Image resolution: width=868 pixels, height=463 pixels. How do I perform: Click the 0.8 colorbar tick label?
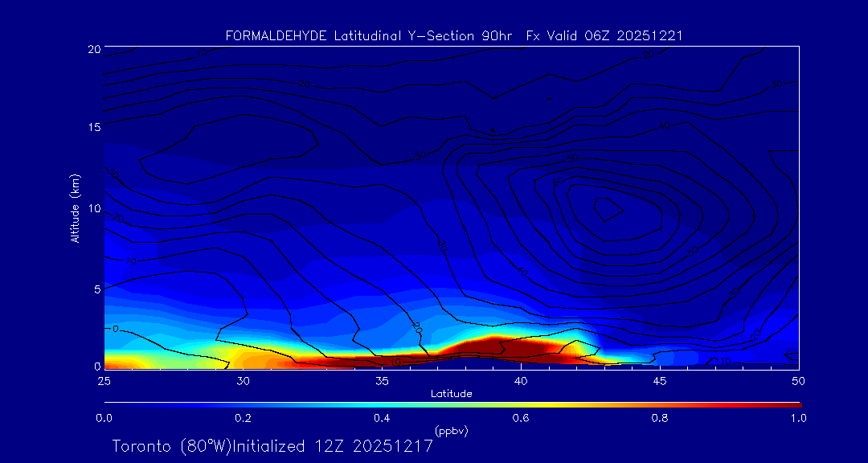coord(660,418)
